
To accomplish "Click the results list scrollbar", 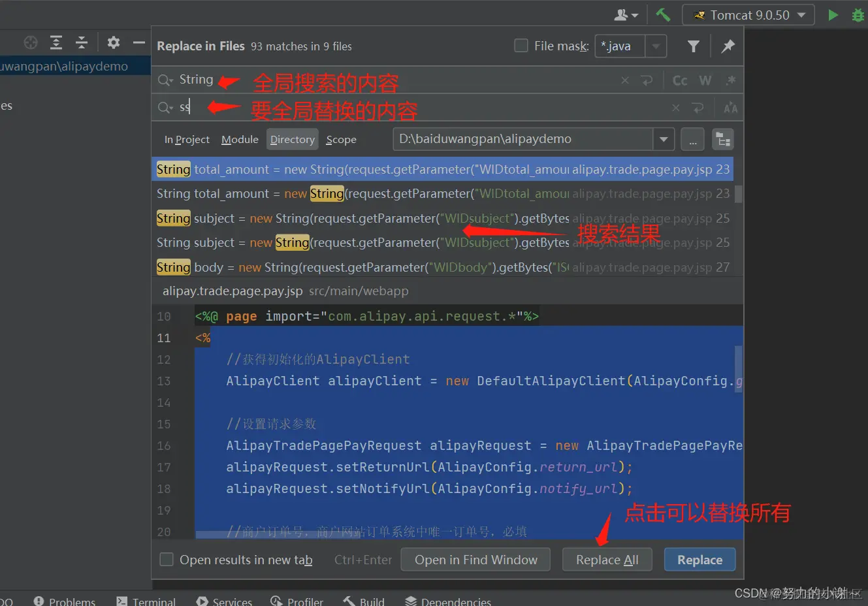I will 739,195.
